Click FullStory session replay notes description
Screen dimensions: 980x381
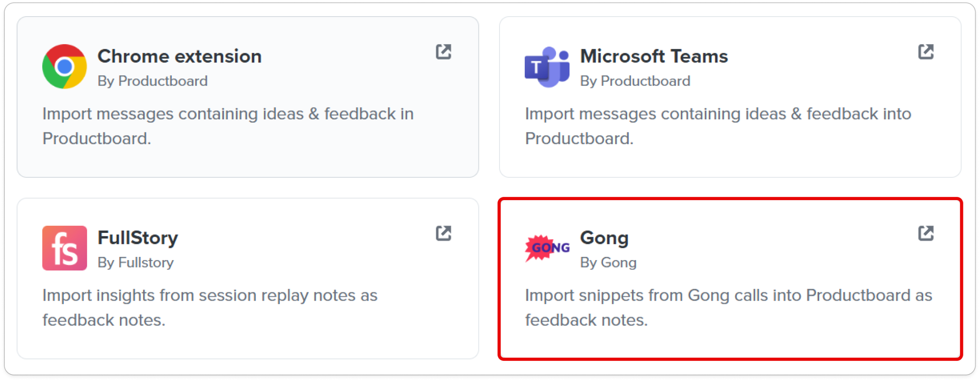tap(210, 308)
